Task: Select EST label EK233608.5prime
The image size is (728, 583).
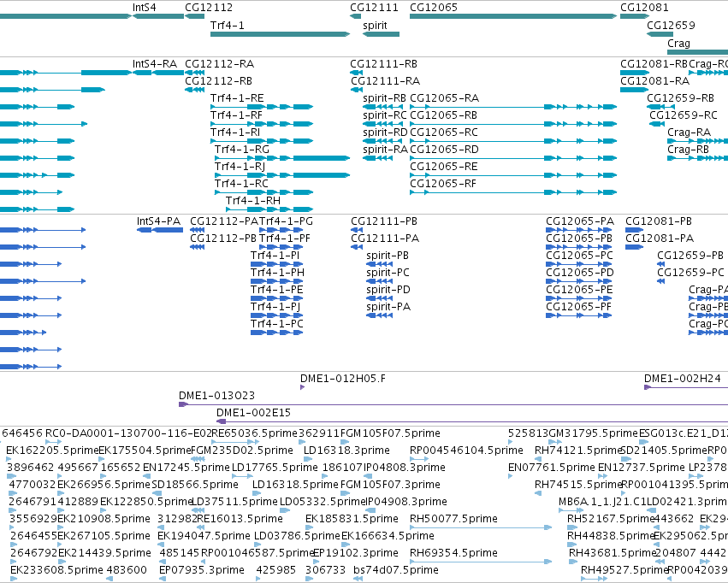Action: tap(56, 570)
